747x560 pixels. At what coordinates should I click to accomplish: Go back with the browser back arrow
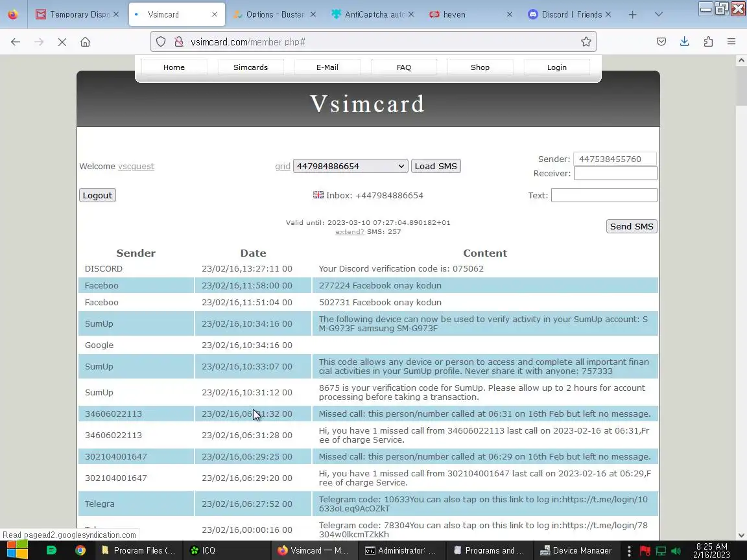pos(16,42)
